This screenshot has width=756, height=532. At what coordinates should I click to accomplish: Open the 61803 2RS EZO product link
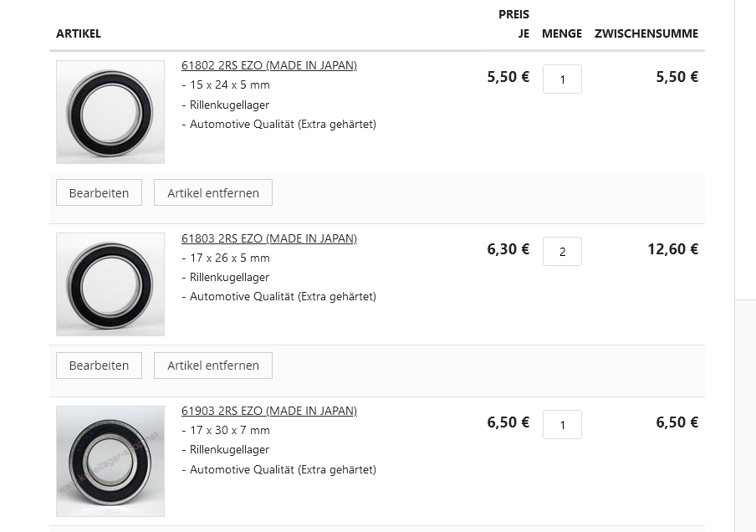[268, 238]
